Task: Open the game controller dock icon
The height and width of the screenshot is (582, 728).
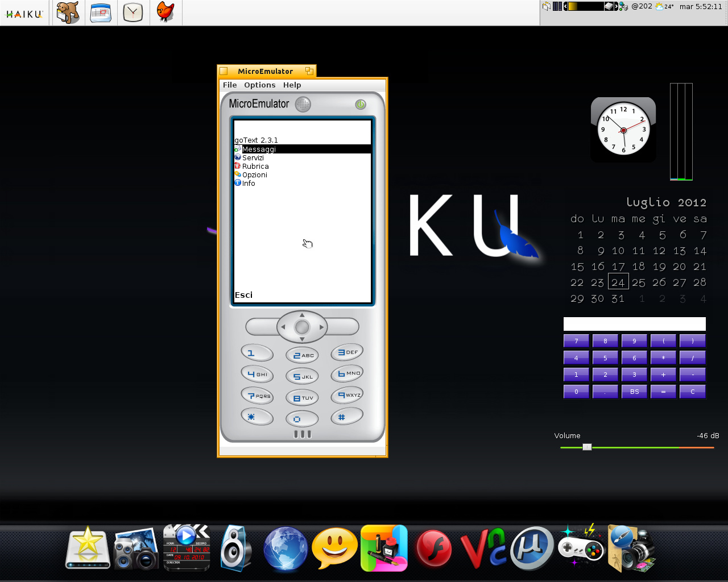Action: [x=581, y=547]
